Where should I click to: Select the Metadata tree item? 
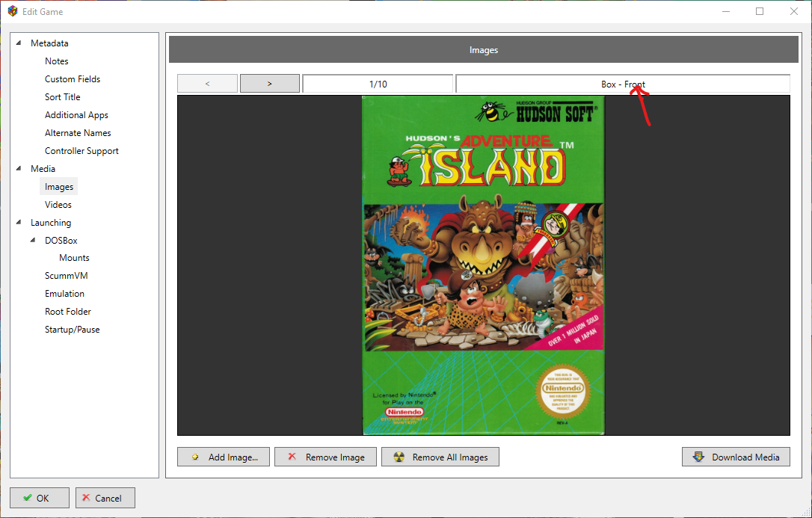(49, 43)
